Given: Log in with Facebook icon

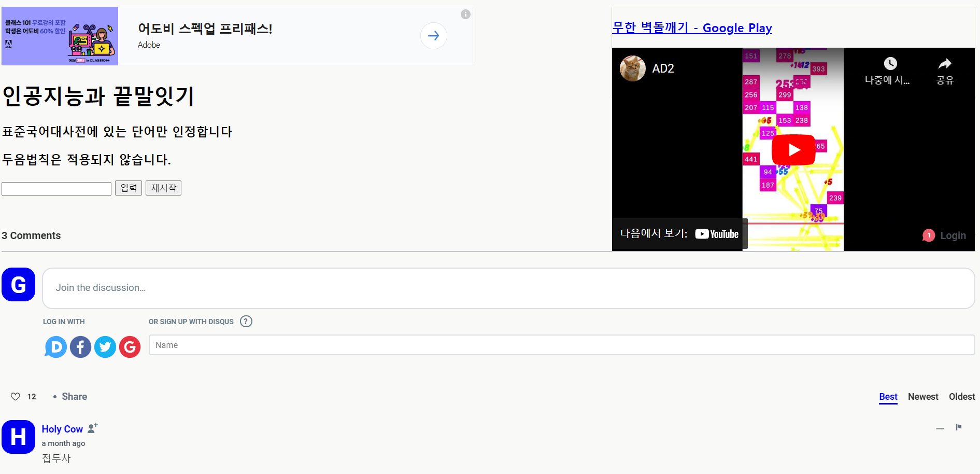Looking at the screenshot, I should coord(80,347).
